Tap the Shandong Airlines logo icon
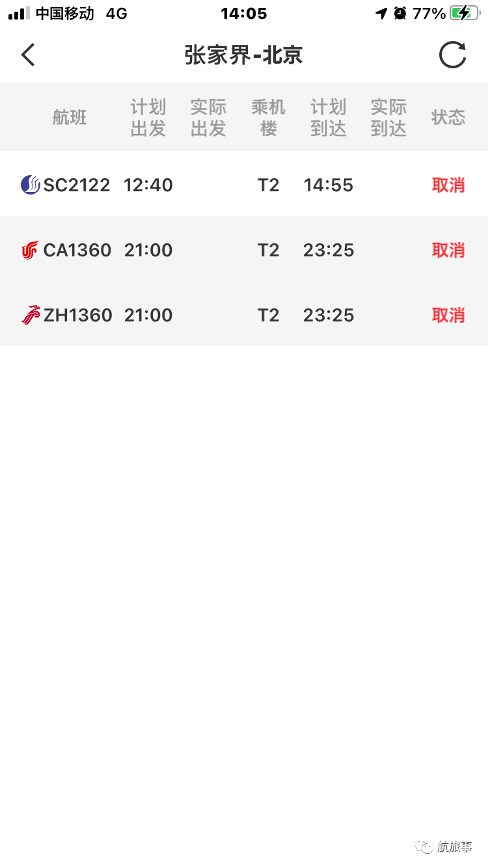Image resolution: width=488 pixels, height=868 pixels. pos(30,185)
